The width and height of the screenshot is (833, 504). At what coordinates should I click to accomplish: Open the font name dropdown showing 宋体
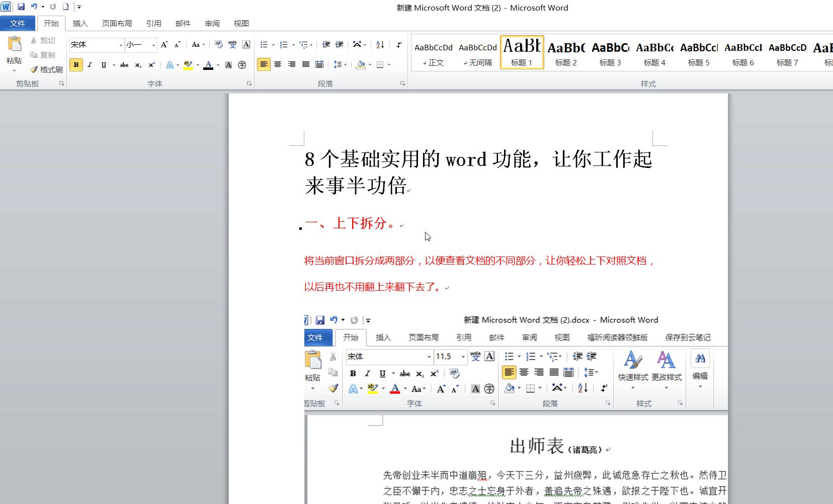point(120,45)
